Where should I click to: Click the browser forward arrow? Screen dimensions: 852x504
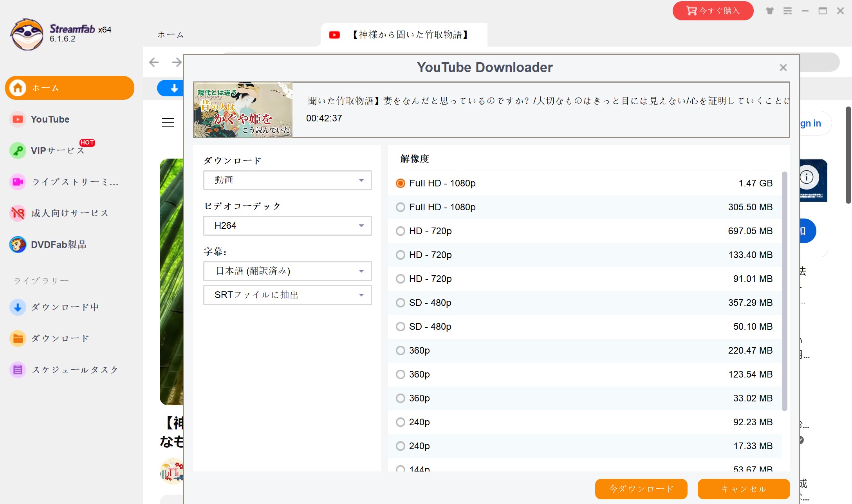coord(177,62)
